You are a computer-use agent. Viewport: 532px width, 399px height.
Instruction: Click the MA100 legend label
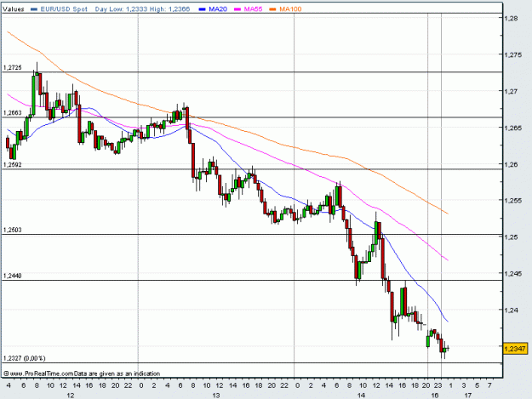(x=290, y=9)
